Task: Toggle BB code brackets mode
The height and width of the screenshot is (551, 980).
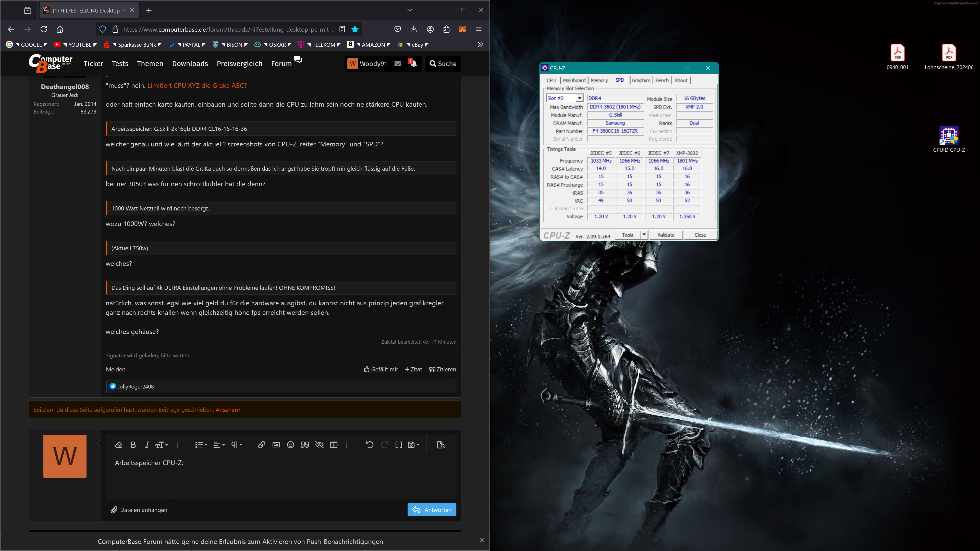Action: point(398,445)
